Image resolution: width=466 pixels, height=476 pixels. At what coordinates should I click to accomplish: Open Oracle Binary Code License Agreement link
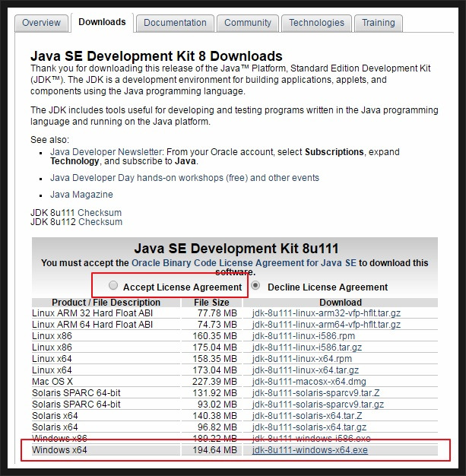pos(244,263)
